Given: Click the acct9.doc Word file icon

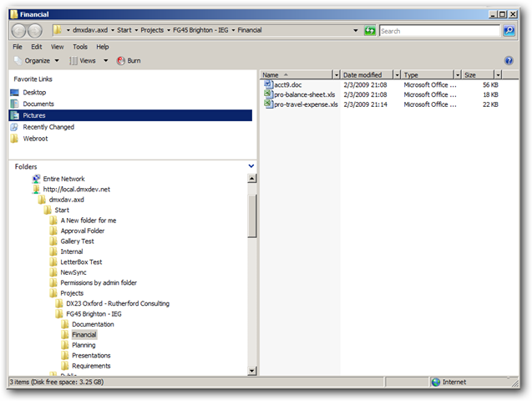Looking at the screenshot, I should point(269,84).
